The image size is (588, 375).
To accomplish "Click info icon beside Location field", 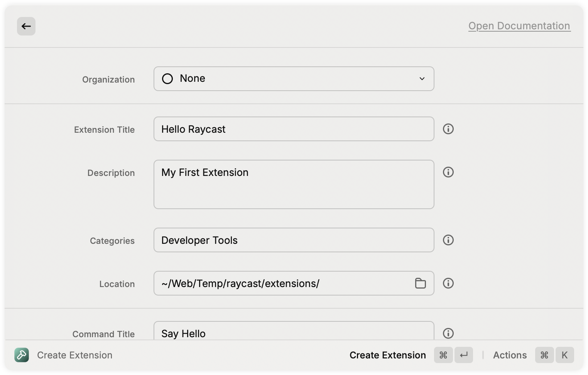I will tap(448, 283).
